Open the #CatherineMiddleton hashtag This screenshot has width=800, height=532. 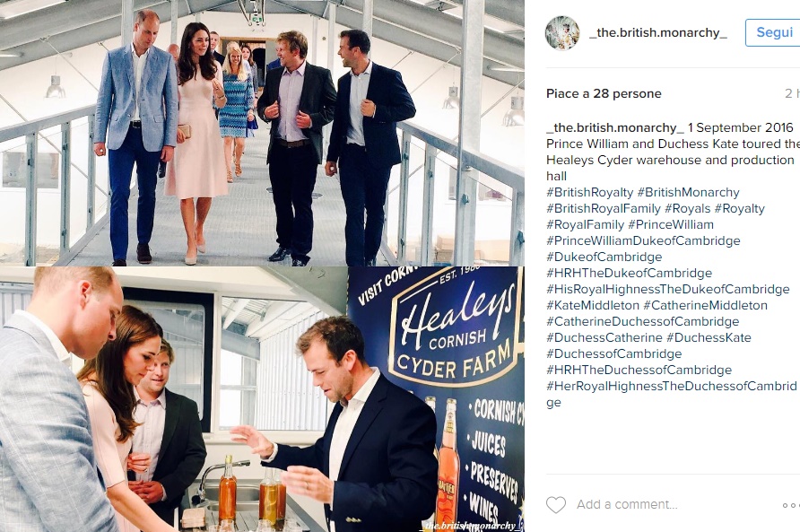[705, 305]
